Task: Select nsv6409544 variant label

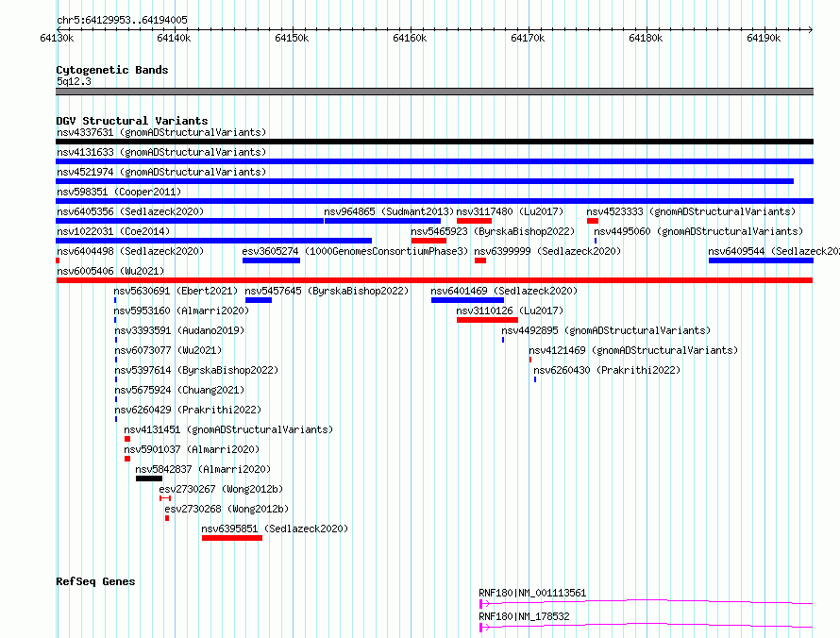Action: (x=774, y=251)
